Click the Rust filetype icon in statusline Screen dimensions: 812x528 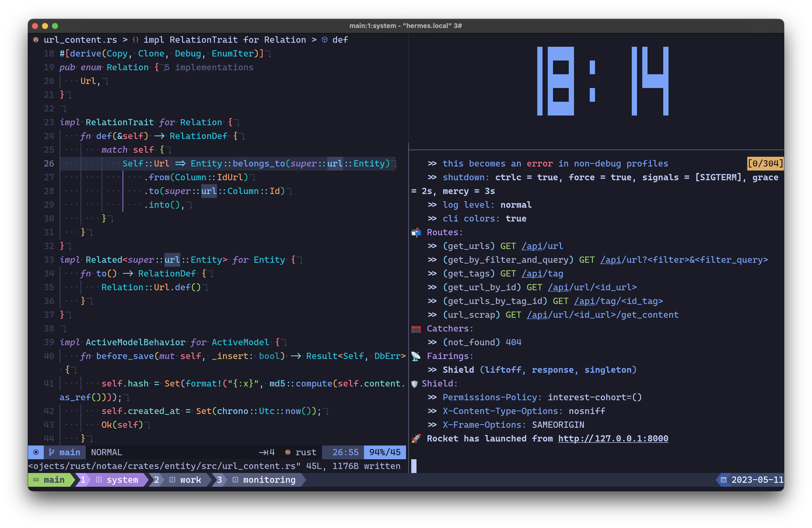tap(288, 452)
